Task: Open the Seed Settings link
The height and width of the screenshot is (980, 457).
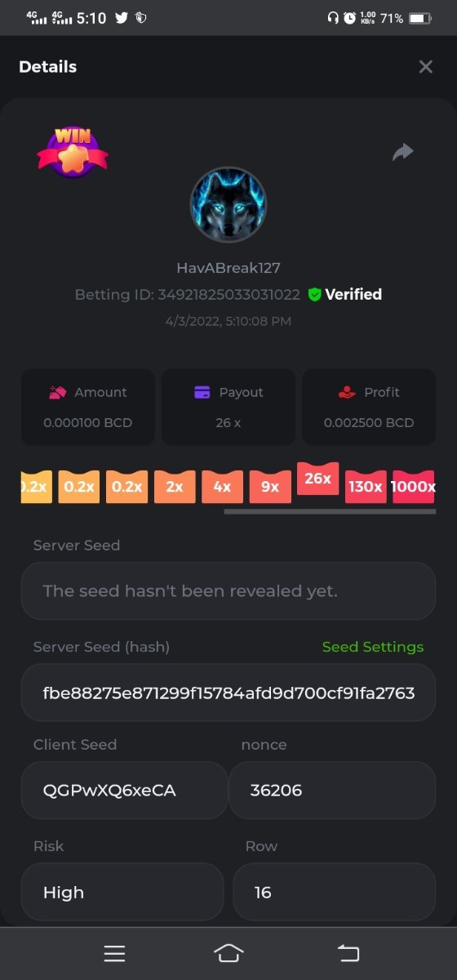Action: point(373,647)
